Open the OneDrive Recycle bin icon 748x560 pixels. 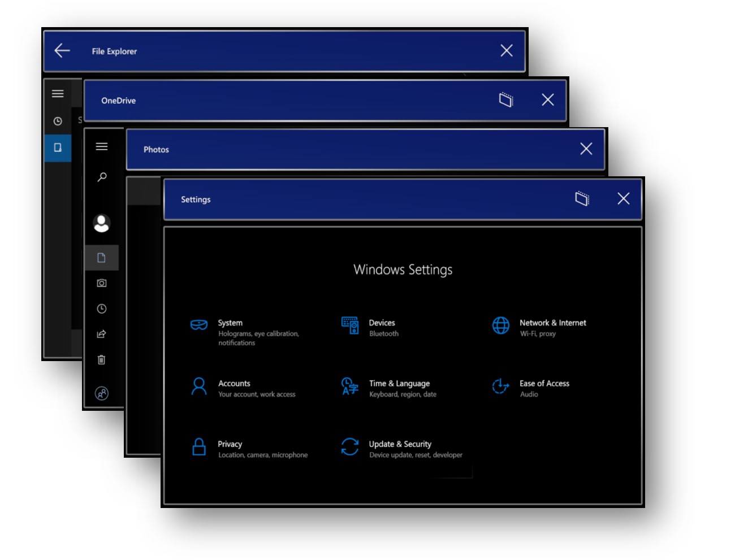click(102, 360)
